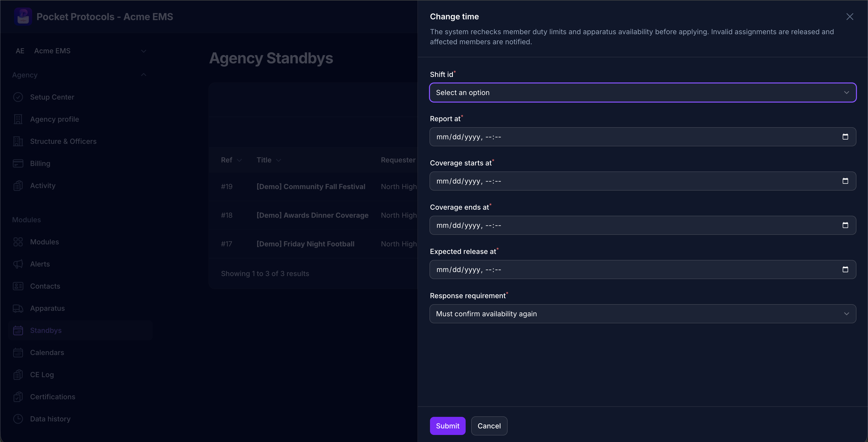The image size is (868, 442).
Task: Click the Setup Center checkmark icon
Action: [x=18, y=97]
